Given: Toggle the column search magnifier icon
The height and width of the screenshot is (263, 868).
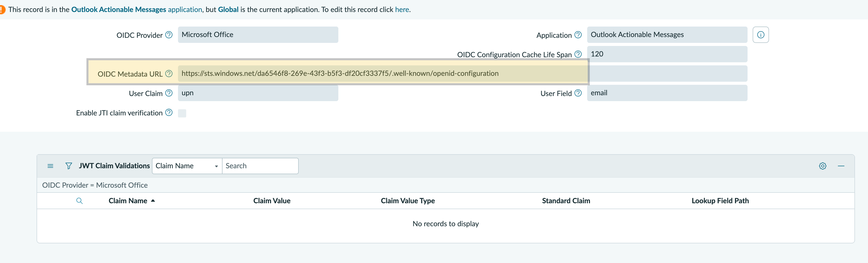Looking at the screenshot, I should [80, 201].
